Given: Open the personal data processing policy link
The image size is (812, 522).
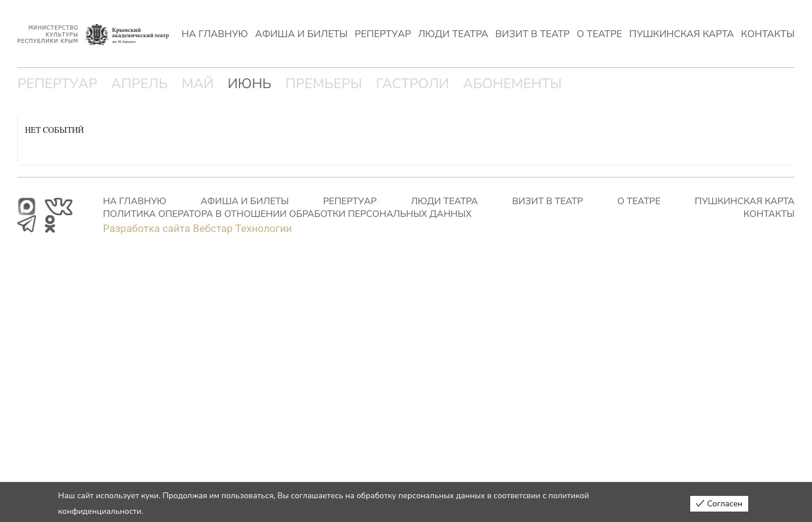Looking at the screenshot, I should pyautogui.click(x=287, y=214).
